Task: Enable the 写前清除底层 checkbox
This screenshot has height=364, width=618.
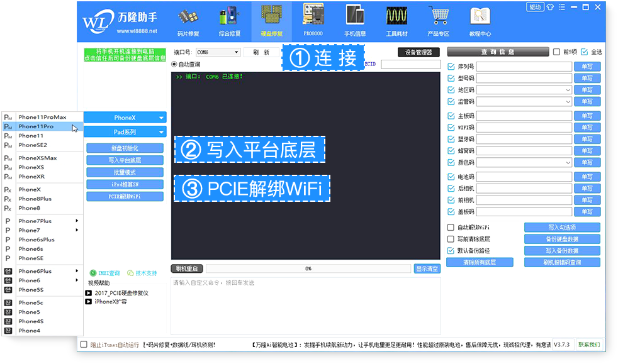Action: click(451, 239)
